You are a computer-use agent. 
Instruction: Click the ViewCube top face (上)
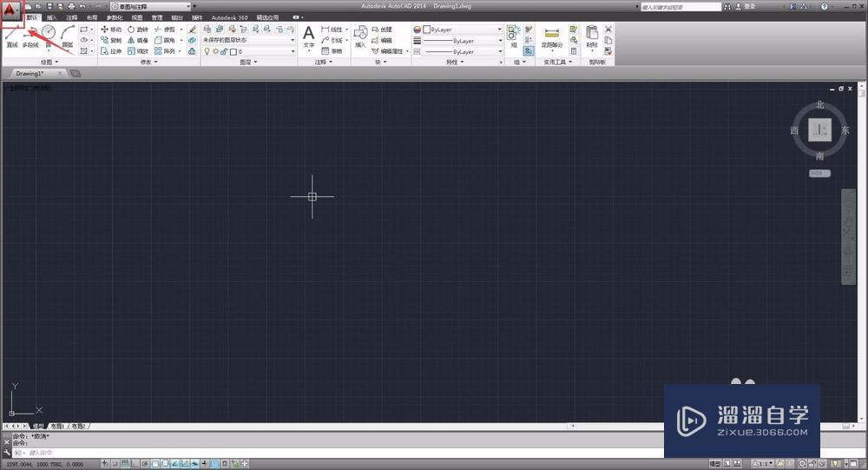coord(820,130)
